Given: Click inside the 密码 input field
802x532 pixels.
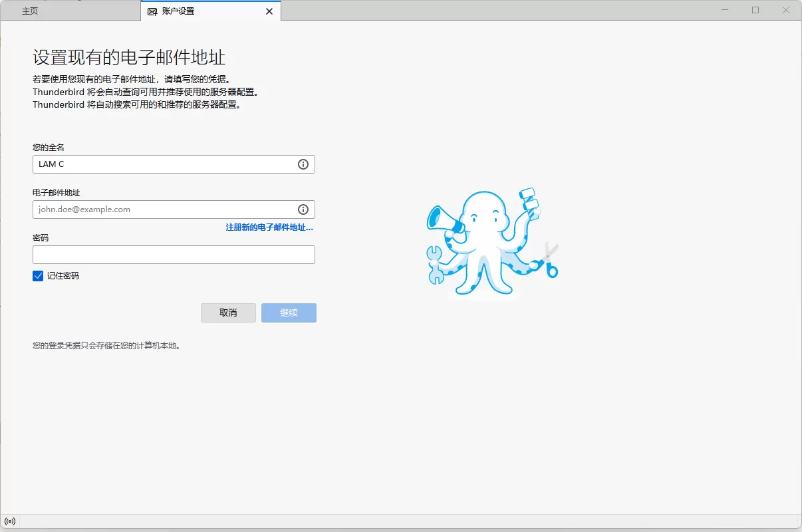Looking at the screenshot, I should point(174,254).
